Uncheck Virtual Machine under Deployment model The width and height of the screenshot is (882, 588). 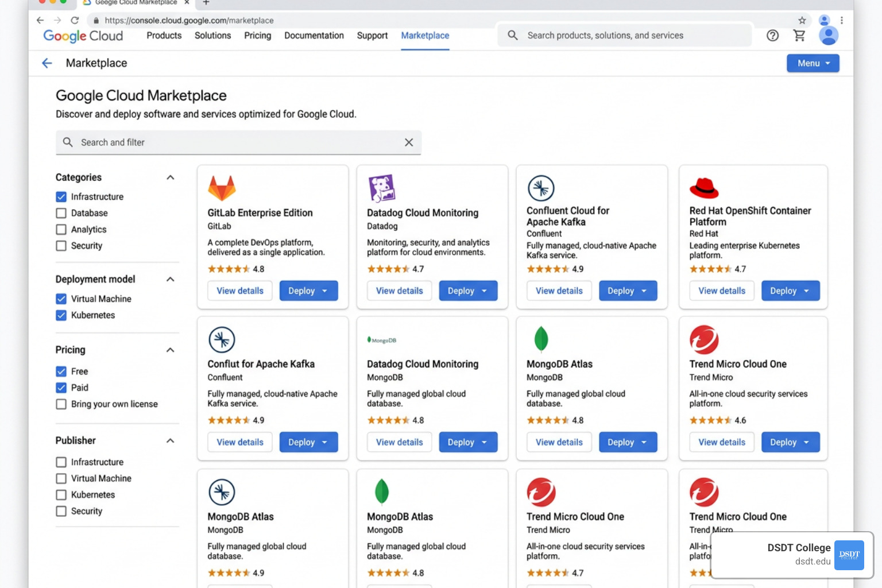(61, 299)
